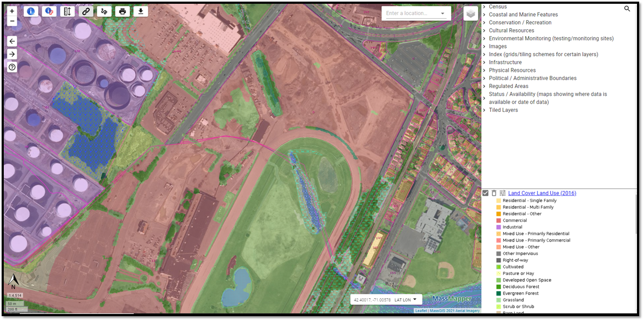Uncheck the Land Cover Land Use layer
Screen dimensions: 644x321
point(485,193)
